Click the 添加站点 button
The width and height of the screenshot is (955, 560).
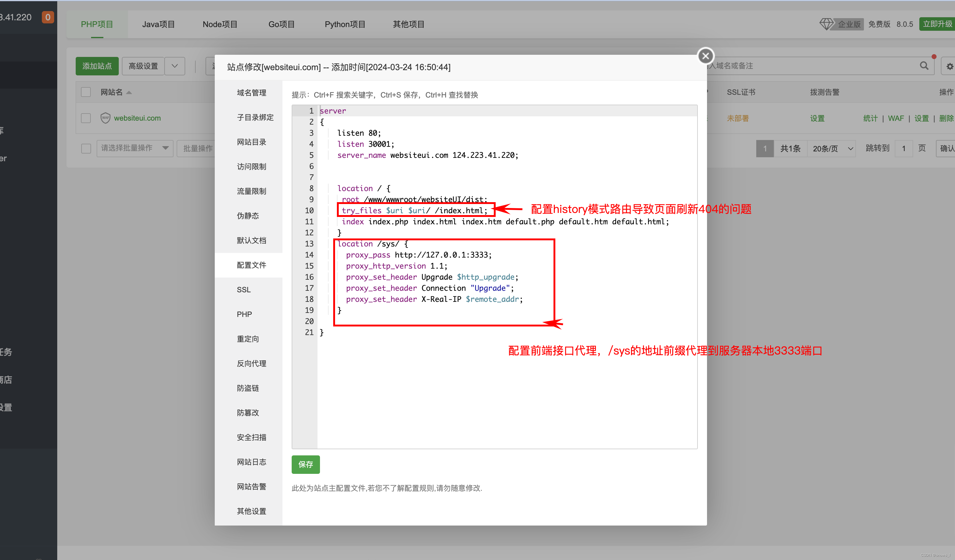coord(97,66)
